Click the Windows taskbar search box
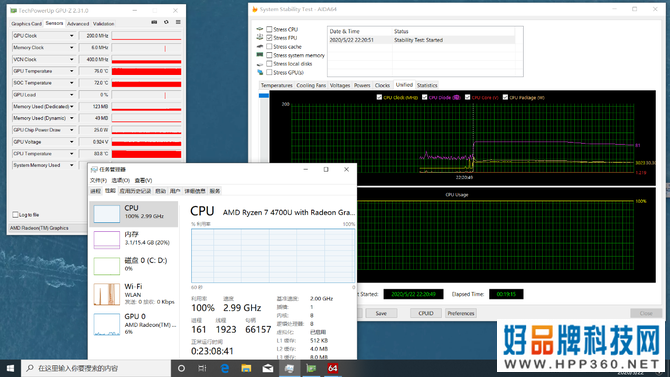This screenshot has height=377, width=670. 96,368
